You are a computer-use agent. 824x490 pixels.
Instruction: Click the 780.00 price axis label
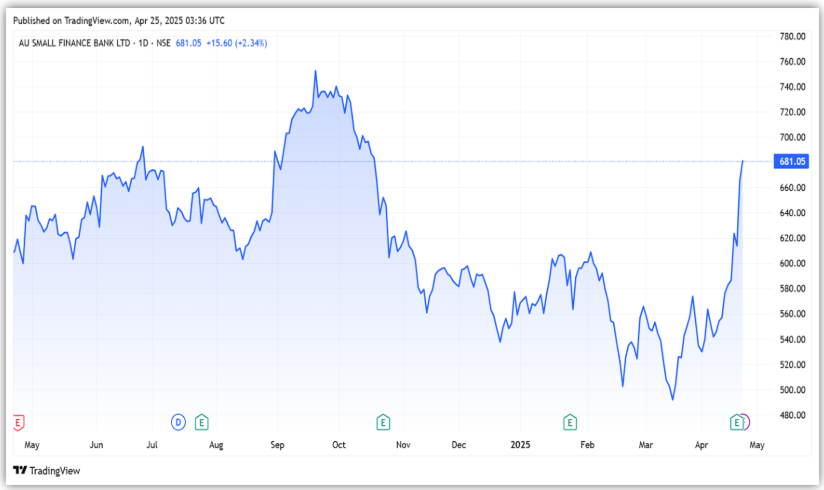[792, 37]
